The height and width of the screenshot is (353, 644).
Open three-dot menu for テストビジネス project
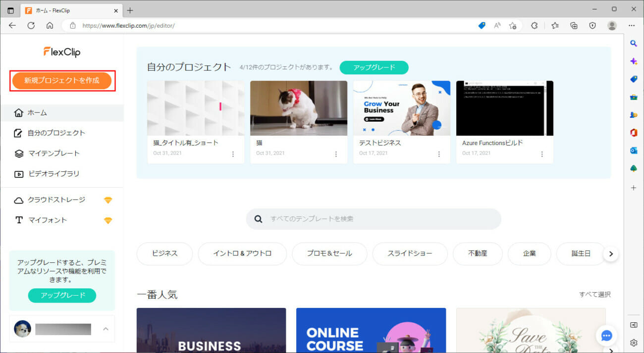point(439,154)
